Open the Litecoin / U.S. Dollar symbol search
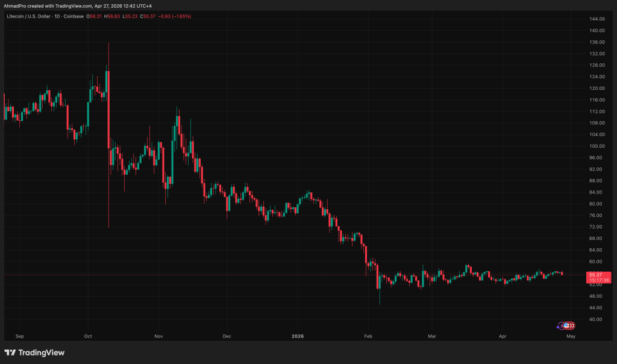 point(29,16)
